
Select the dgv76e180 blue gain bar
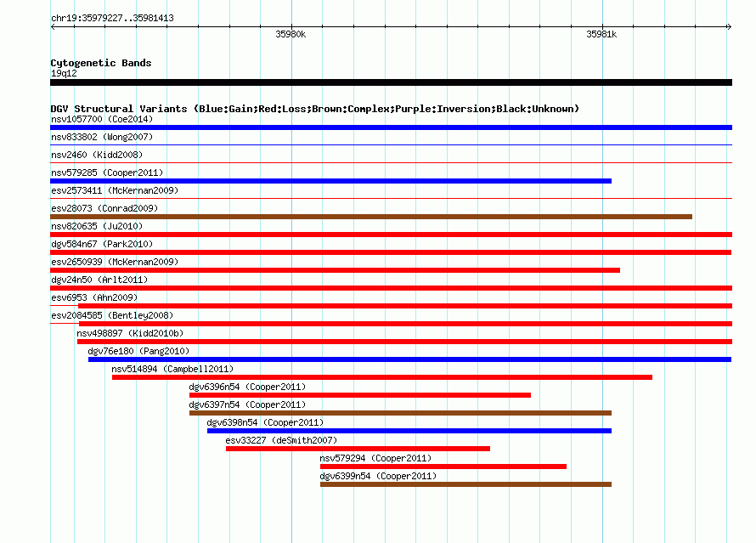tap(409, 359)
